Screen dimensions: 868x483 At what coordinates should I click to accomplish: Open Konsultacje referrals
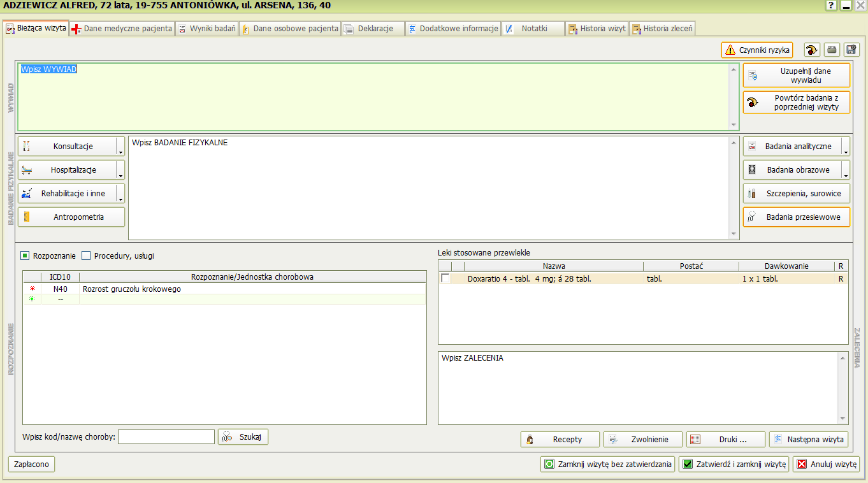pyautogui.click(x=67, y=146)
